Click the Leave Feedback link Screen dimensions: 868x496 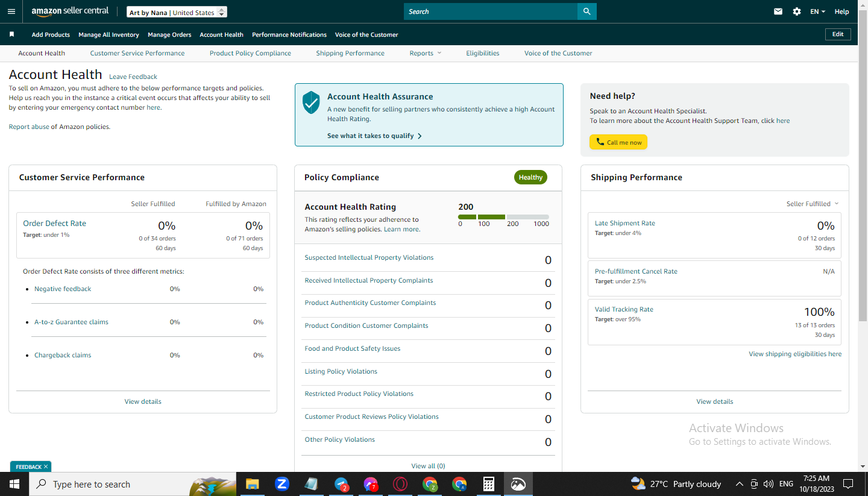tap(133, 77)
